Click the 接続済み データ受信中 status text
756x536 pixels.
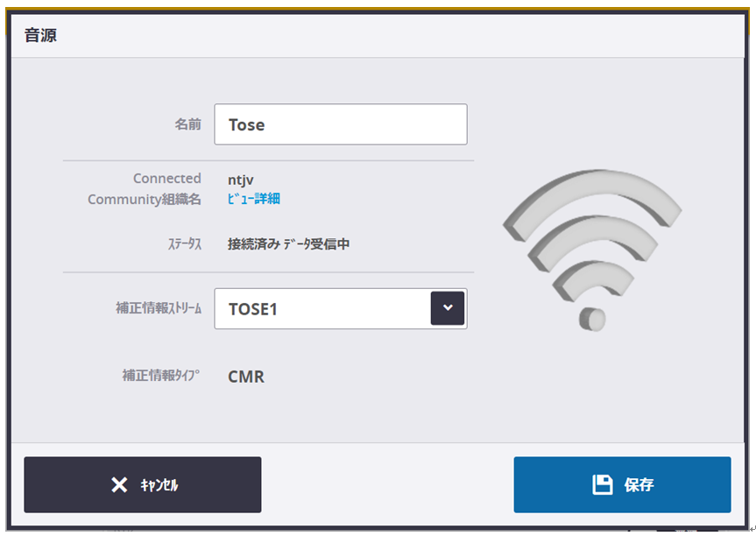click(288, 244)
